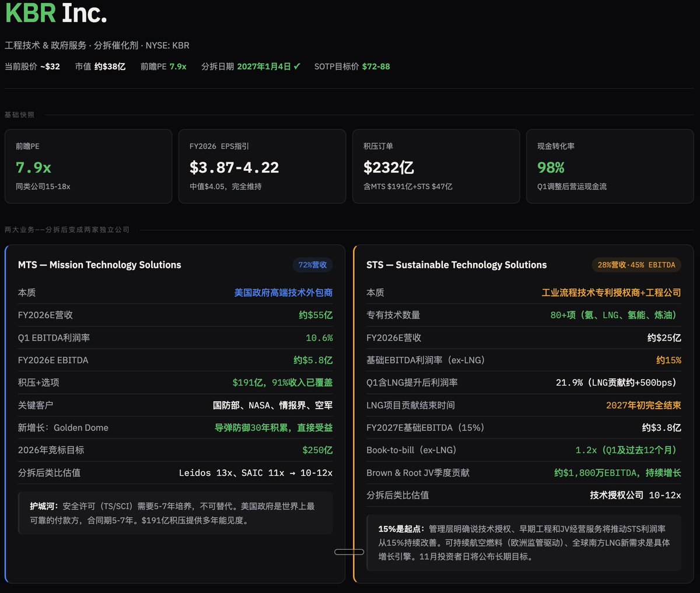
Task: Click the 中值$4.05，完全维持 note
Action: pyautogui.click(x=226, y=187)
